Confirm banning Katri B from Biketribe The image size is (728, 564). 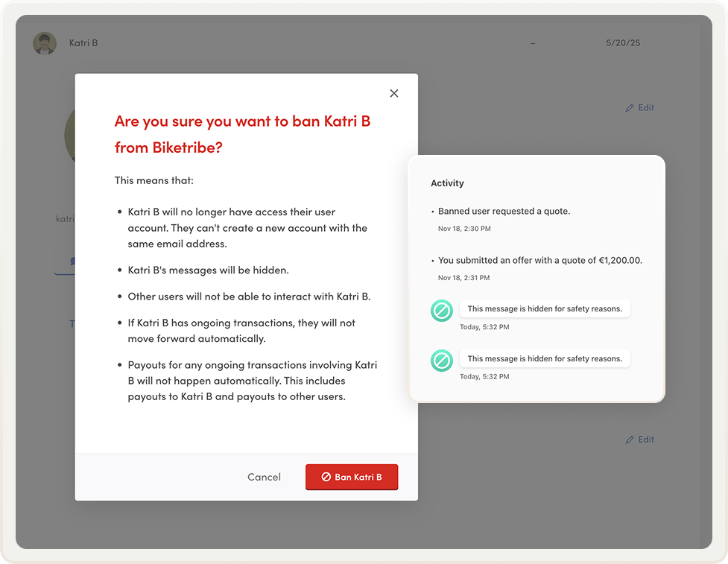tap(352, 477)
